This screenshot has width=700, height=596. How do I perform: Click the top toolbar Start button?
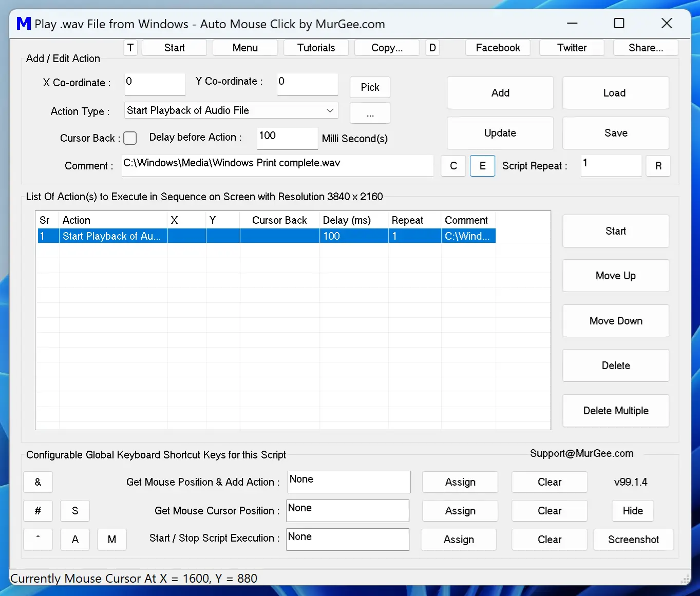[x=175, y=48]
